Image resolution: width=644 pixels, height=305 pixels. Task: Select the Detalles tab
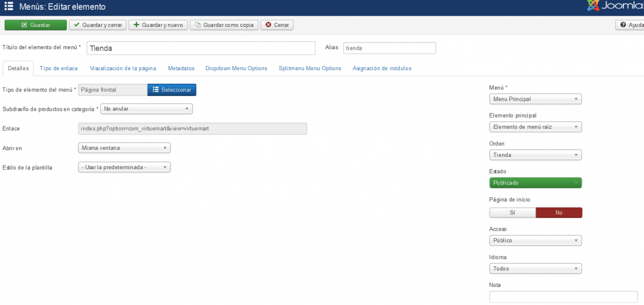coord(19,68)
